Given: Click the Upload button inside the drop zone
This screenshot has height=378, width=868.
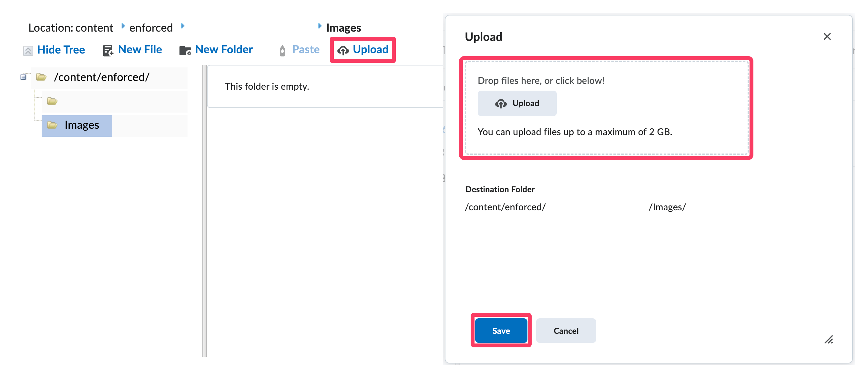Looking at the screenshot, I should [517, 103].
